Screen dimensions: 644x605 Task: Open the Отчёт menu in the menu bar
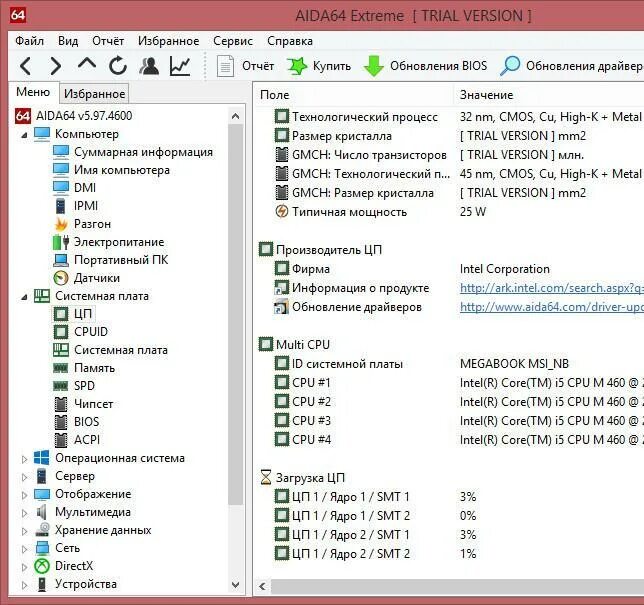108,41
